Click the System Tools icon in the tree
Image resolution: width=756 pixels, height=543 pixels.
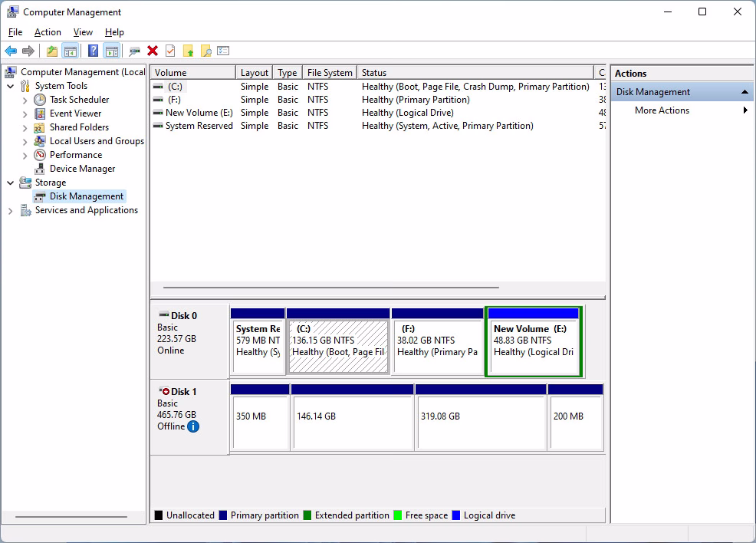coord(25,86)
